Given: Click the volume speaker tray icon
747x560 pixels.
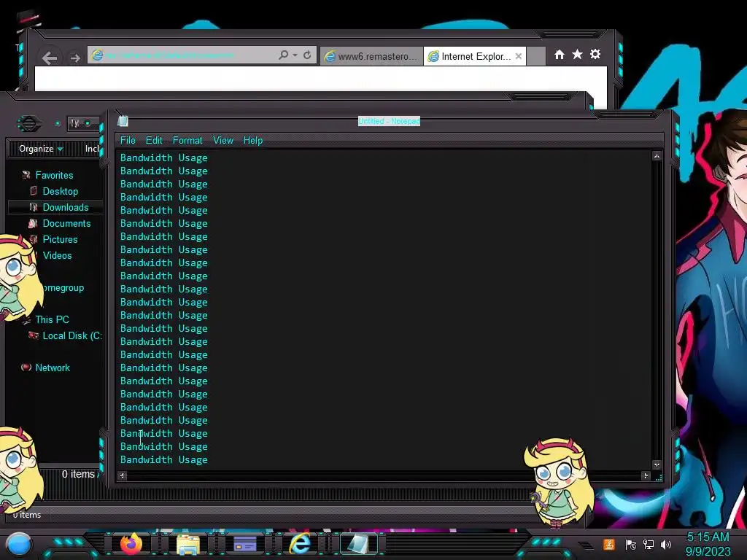Looking at the screenshot, I should pyautogui.click(x=666, y=545).
